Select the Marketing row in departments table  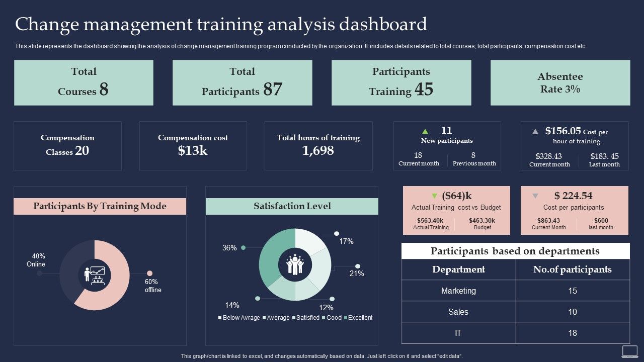pyautogui.click(x=458, y=291)
